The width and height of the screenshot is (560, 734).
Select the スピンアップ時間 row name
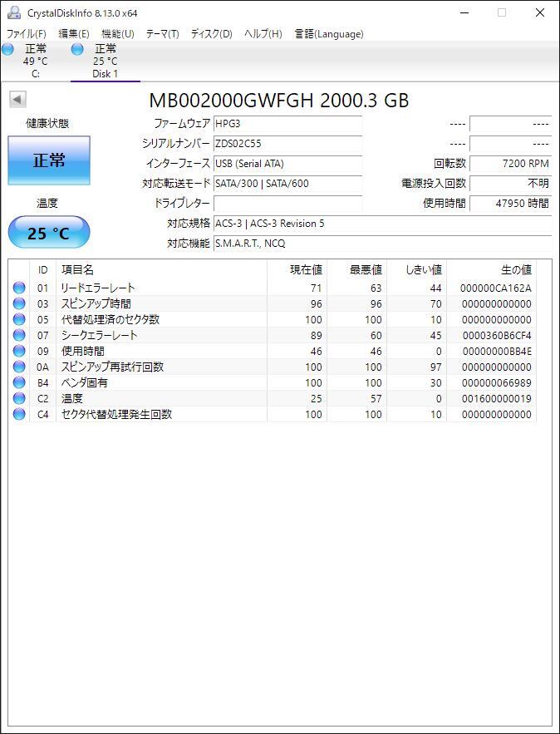tap(96, 303)
